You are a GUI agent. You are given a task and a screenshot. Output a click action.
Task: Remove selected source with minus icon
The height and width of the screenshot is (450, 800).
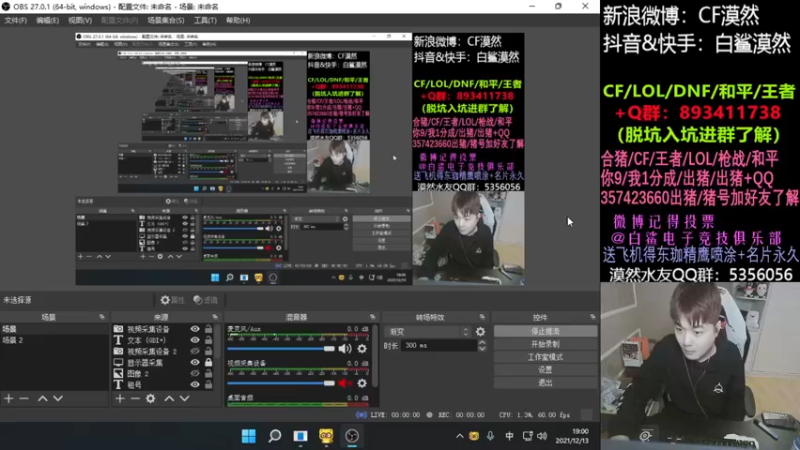pyautogui.click(x=135, y=398)
